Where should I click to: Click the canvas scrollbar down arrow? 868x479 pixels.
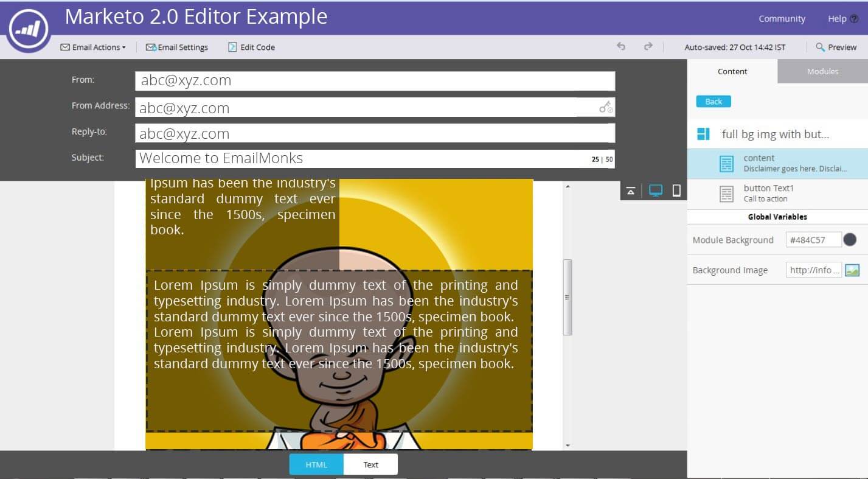568,446
